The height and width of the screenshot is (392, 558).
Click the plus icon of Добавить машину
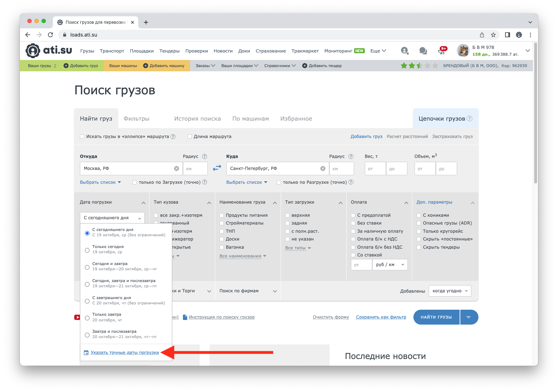click(145, 66)
